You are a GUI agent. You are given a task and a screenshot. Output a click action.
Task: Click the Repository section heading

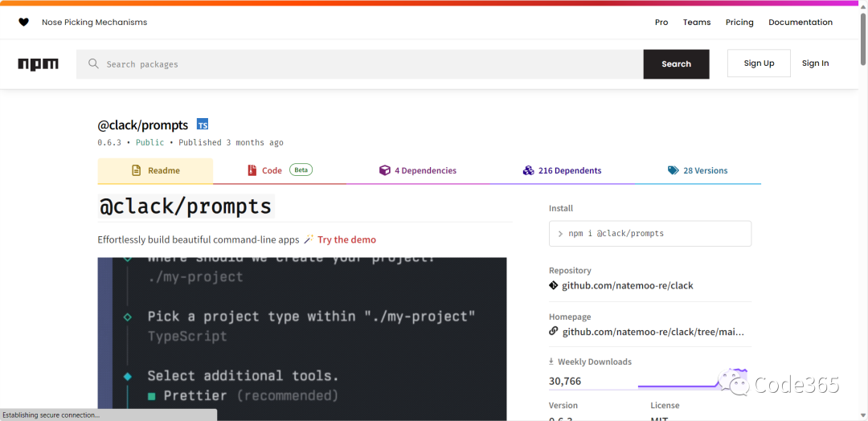tap(570, 271)
